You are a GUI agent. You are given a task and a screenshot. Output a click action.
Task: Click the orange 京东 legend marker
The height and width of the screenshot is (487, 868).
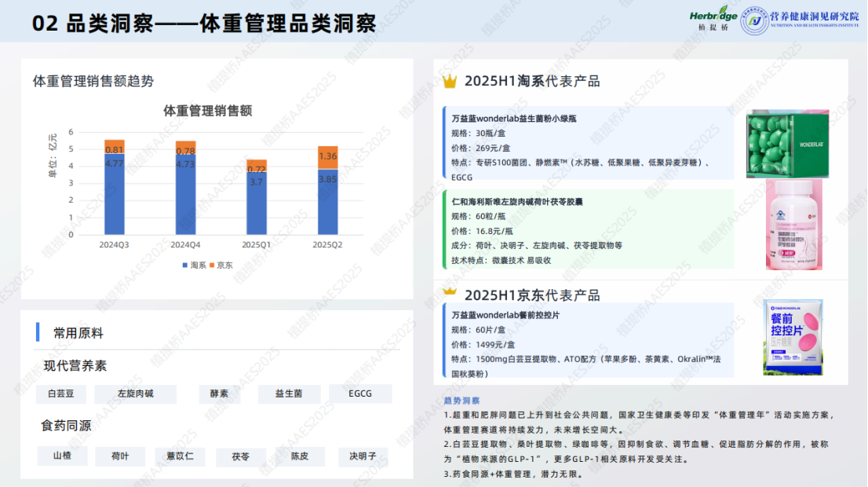pos(211,265)
